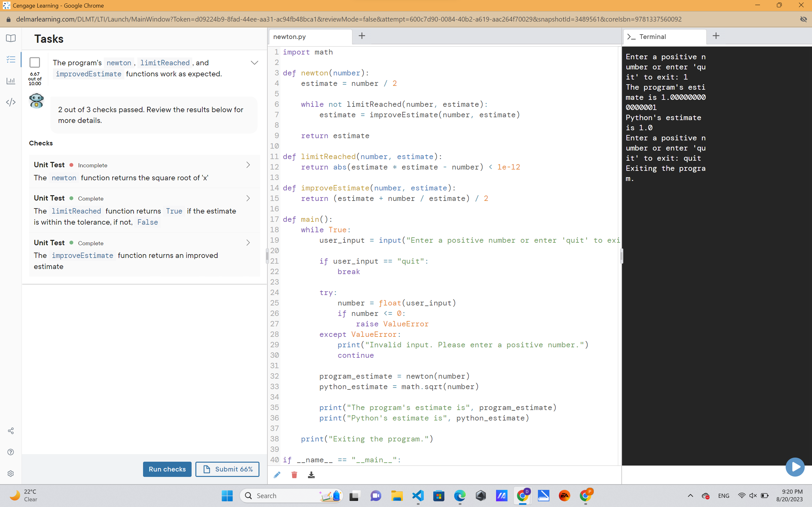Open the help question-mark icon
Image resolution: width=812 pixels, height=507 pixels.
pyautogui.click(x=10, y=452)
